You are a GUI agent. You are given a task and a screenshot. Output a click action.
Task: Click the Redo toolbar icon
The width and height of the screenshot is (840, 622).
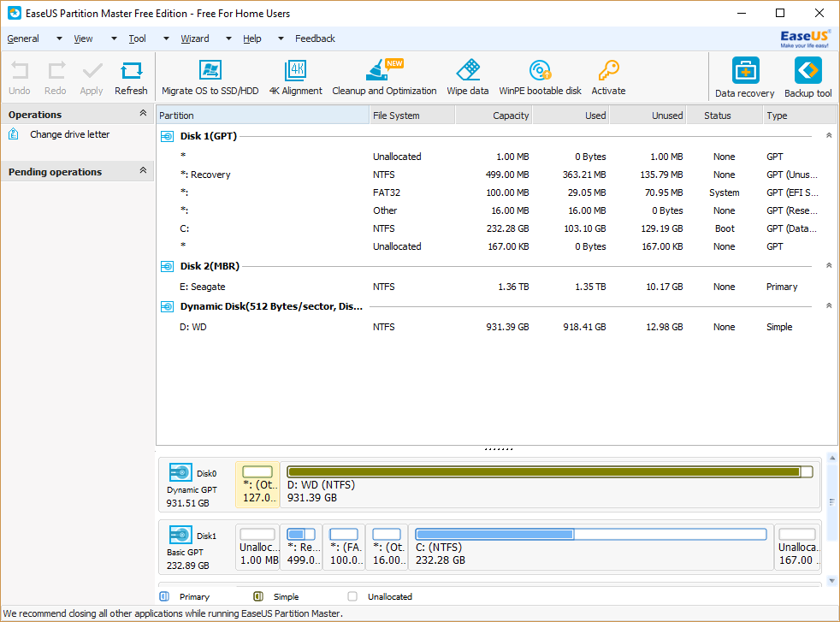[x=56, y=70]
